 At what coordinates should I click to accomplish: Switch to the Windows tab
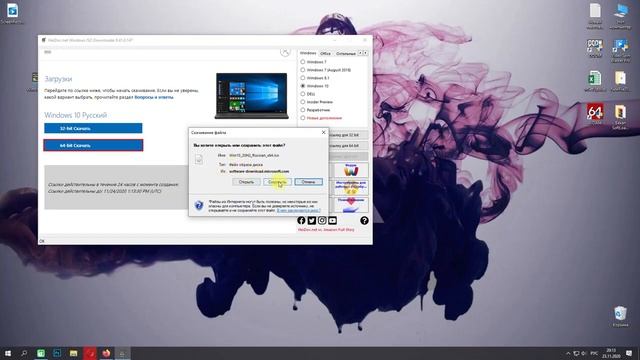click(x=308, y=53)
